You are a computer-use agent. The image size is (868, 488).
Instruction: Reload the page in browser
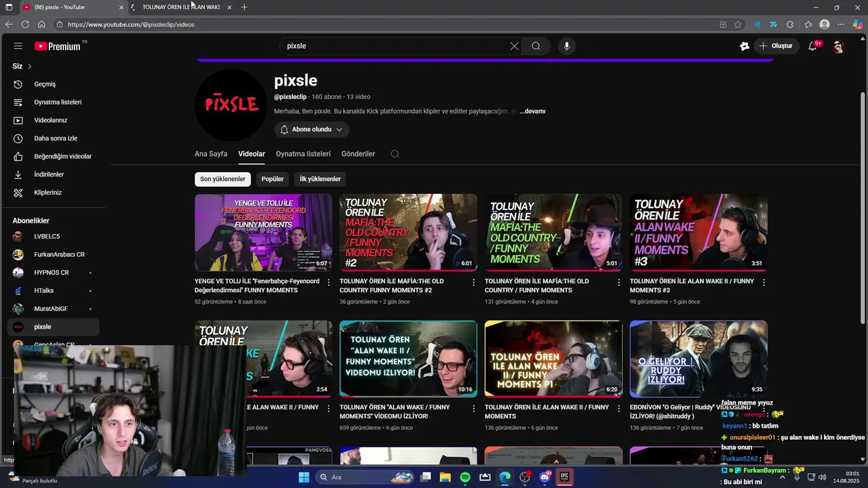click(25, 24)
